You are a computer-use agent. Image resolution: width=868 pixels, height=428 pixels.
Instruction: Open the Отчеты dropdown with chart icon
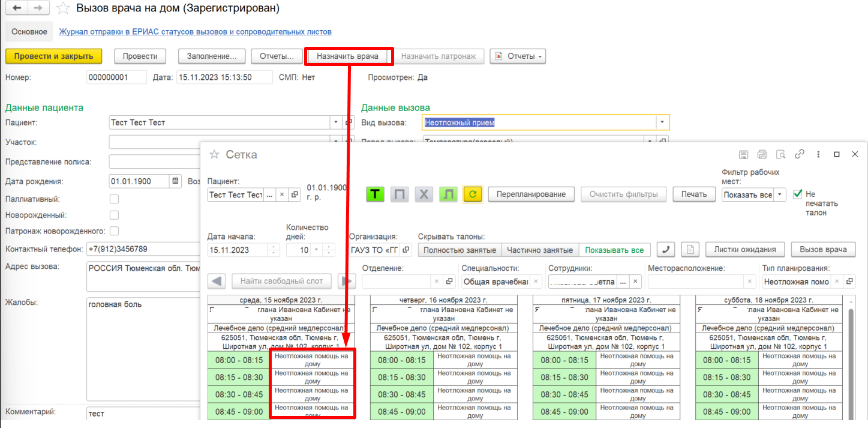(x=518, y=56)
